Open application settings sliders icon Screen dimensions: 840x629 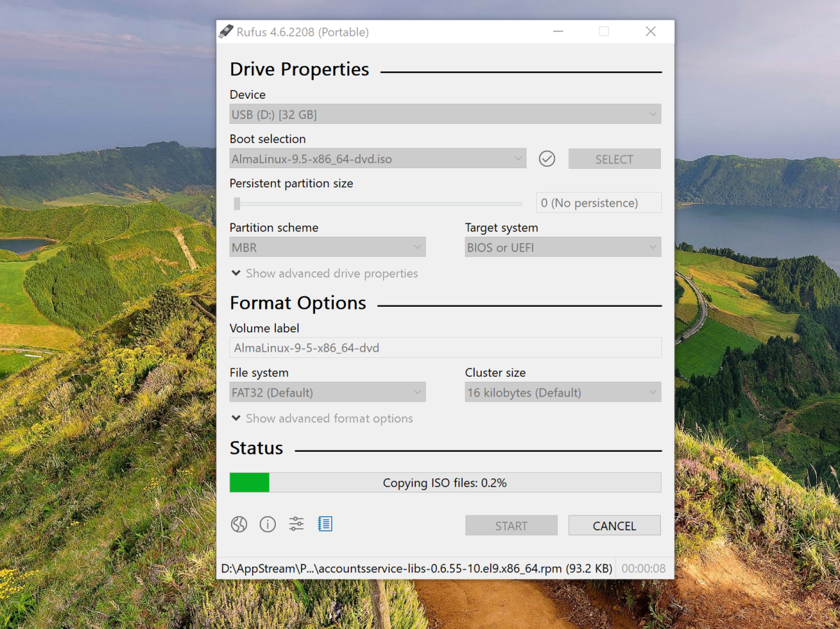click(296, 524)
